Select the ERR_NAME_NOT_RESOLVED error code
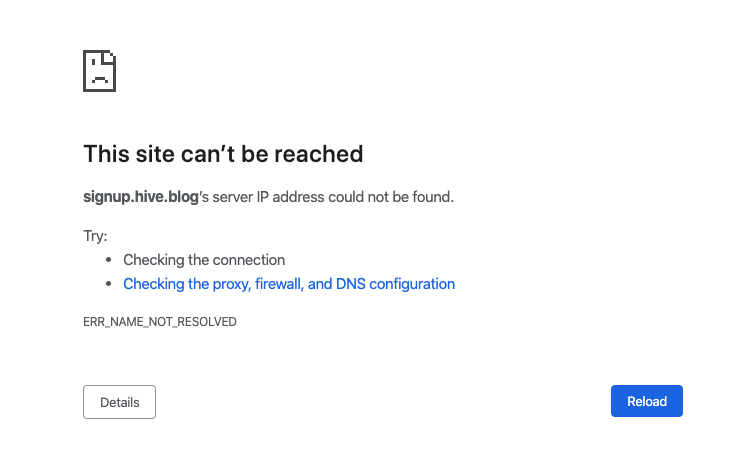 tap(160, 322)
